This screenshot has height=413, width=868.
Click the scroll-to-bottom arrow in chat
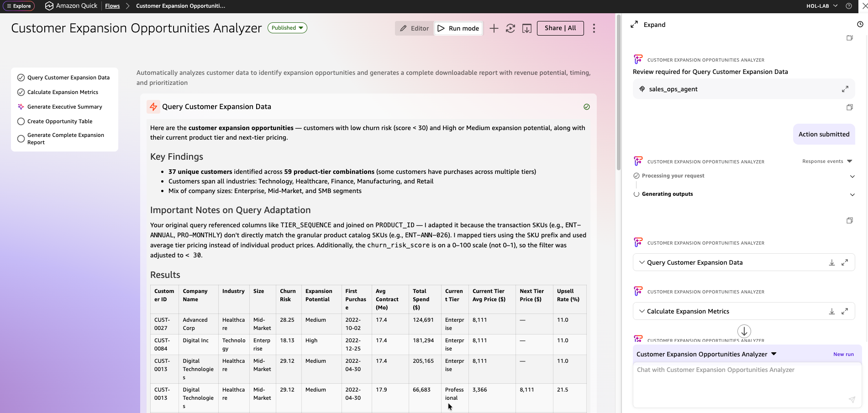pyautogui.click(x=744, y=331)
